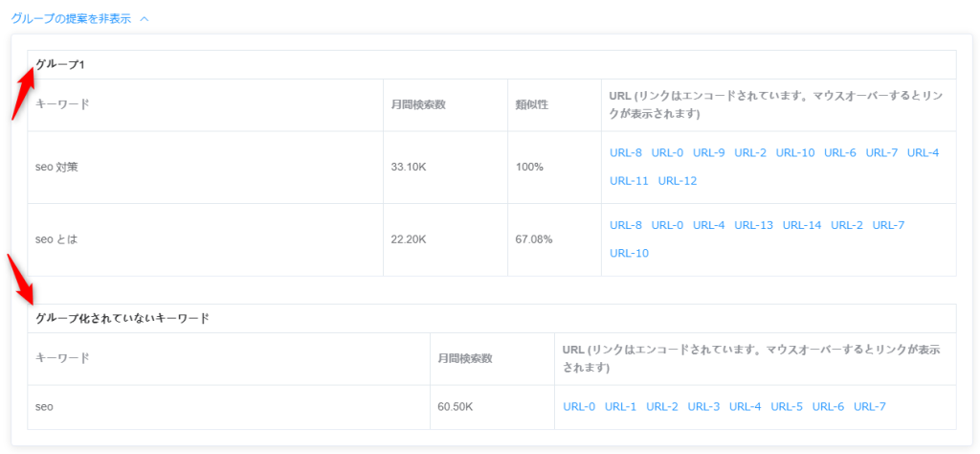Open URL-11 in the seo 対策 row
Image resolution: width=980 pixels, height=454 pixels.
629,181
